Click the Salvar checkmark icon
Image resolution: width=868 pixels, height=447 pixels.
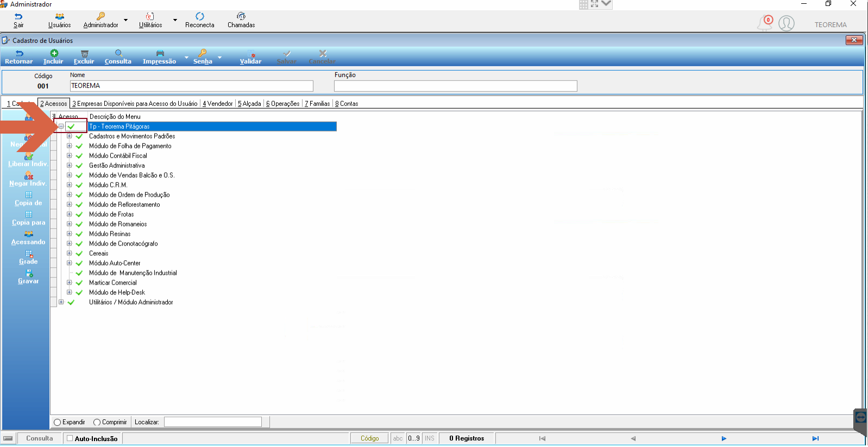click(x=287, y=53)
